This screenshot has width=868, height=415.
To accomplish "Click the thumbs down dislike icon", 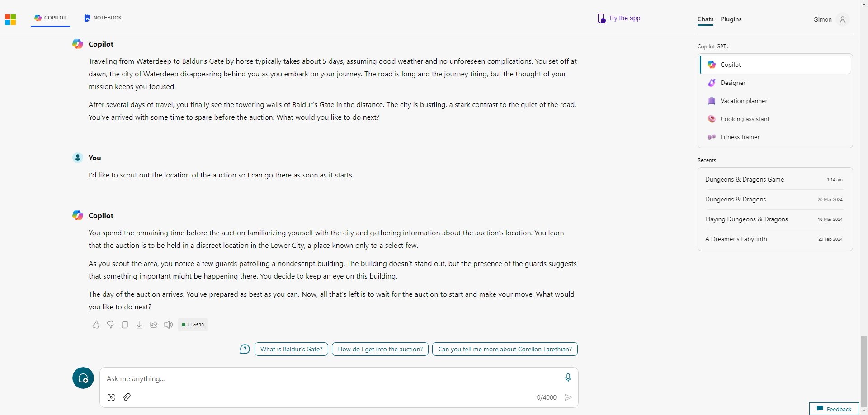I will point(110,325).
